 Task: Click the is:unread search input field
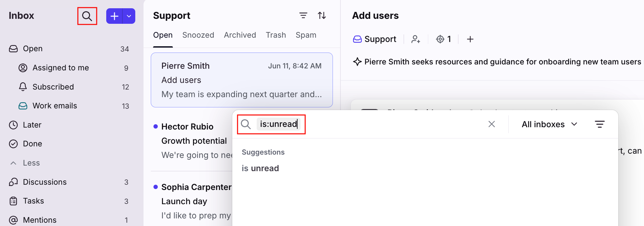pyautogui.click(x=363, y=124)
